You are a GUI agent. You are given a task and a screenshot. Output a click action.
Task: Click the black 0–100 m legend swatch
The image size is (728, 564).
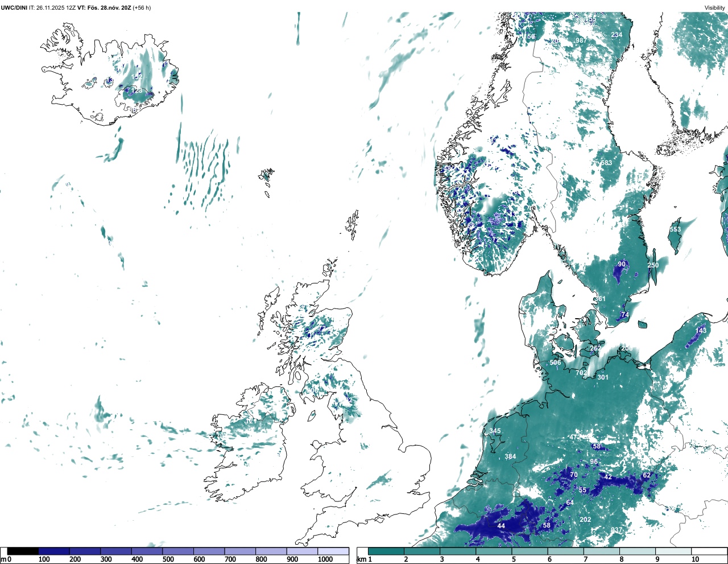(23, 551)
